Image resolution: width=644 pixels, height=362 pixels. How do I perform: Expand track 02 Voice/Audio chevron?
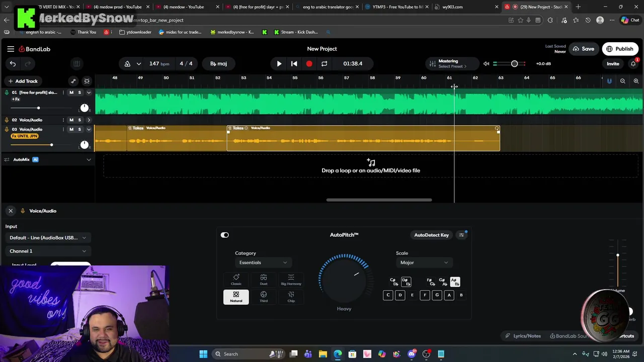pyautogui.click(x=89, y=120)
